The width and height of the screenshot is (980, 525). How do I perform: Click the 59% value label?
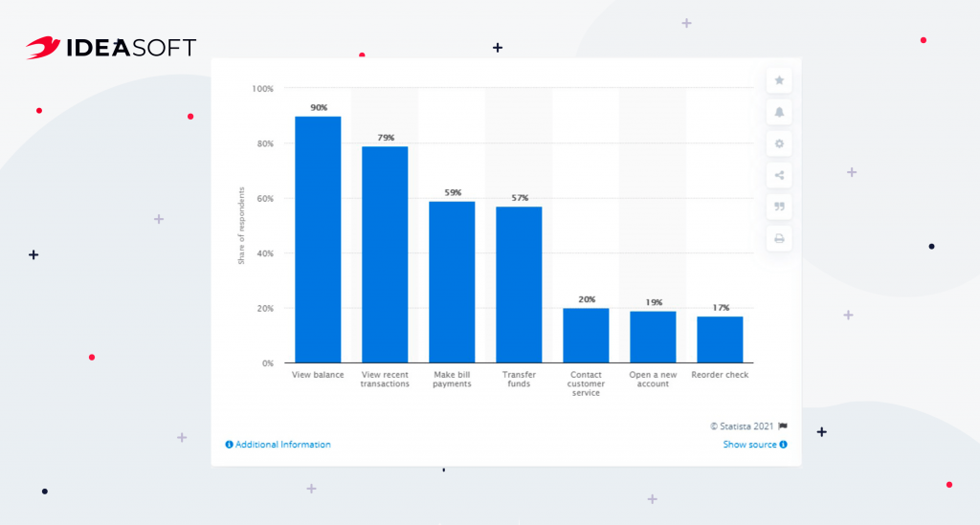453,192
